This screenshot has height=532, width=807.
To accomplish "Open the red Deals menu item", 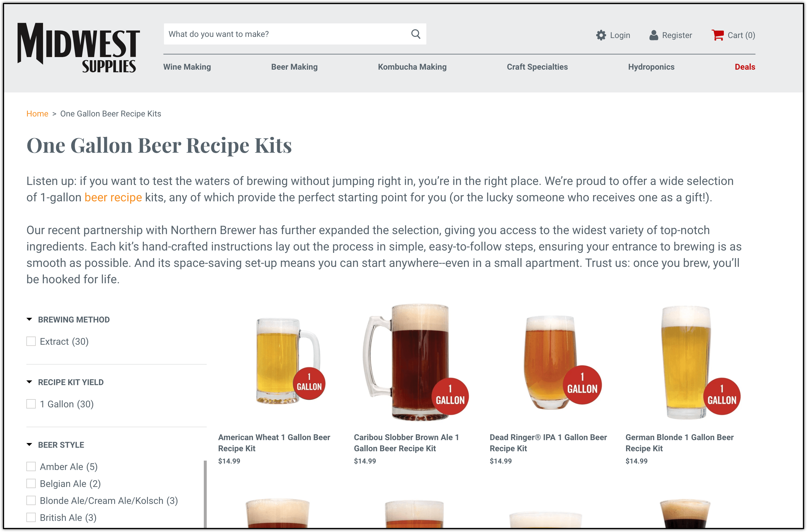I will [745, 67].
